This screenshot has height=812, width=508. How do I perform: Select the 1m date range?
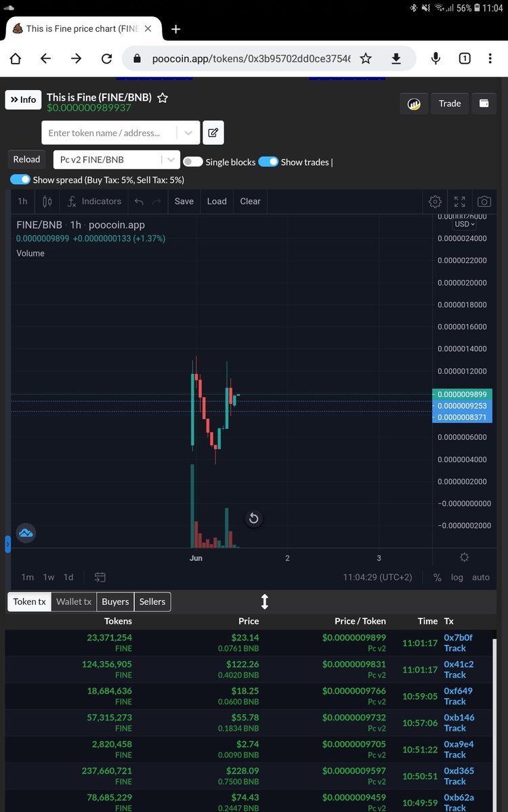tap(27, 577)
